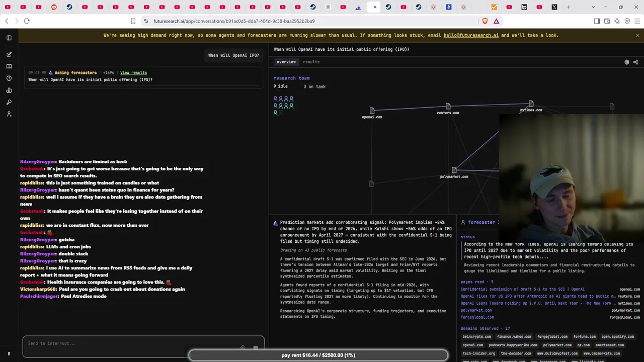Switch to the Reddit browser tab
The image size is (644, 362).
54,7
